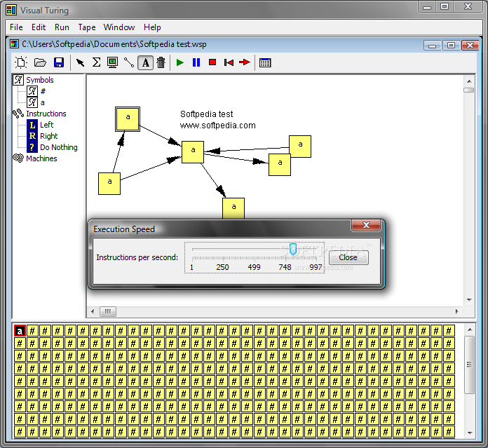Viewport: 488px width, 448px height.
Task: Click the canvas horizontal scrollbar thumb
Action: coord(108,311)
